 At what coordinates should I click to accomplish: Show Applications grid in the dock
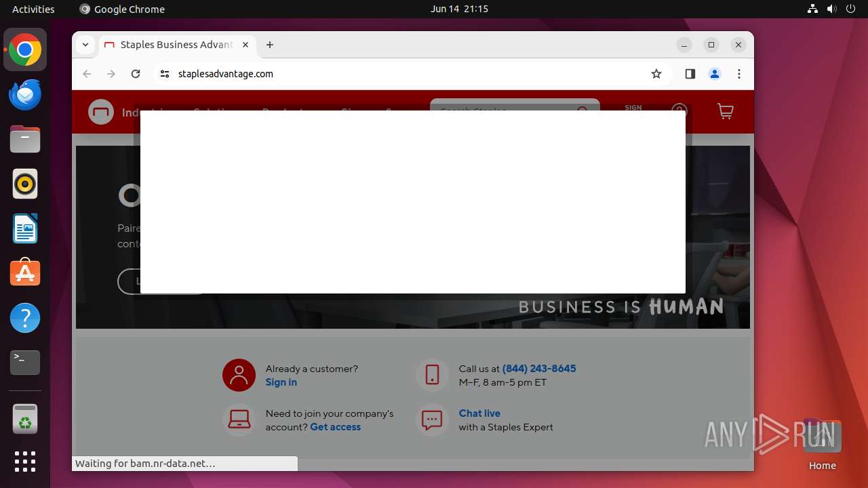[x=25, y=462]
